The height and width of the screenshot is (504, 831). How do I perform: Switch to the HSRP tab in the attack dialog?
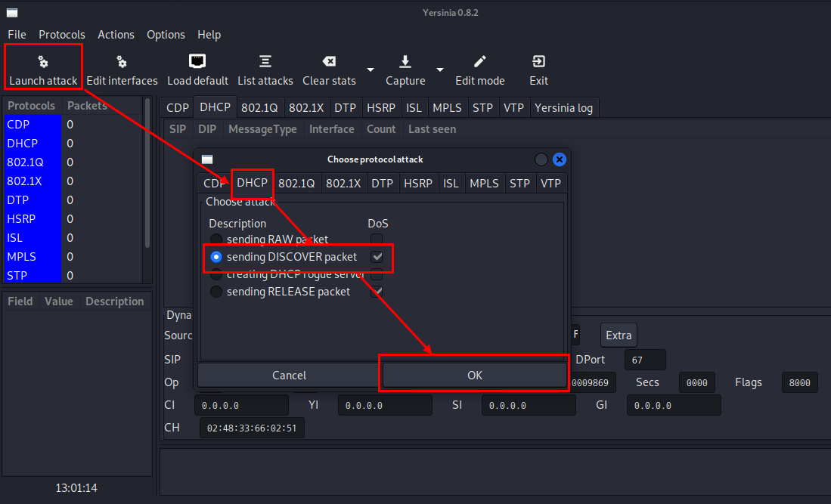click(x=418, y=183)
